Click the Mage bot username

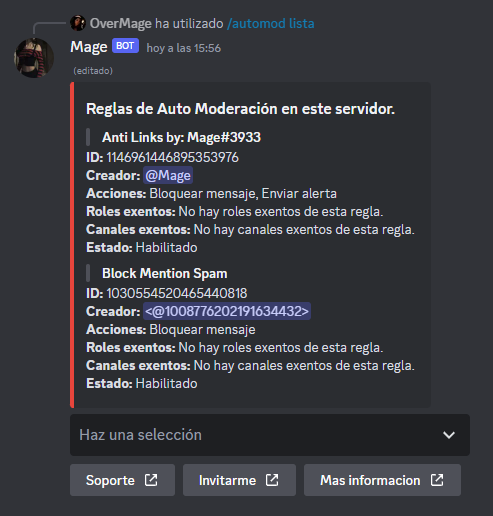pyautogui.click(x=89, y=47)
